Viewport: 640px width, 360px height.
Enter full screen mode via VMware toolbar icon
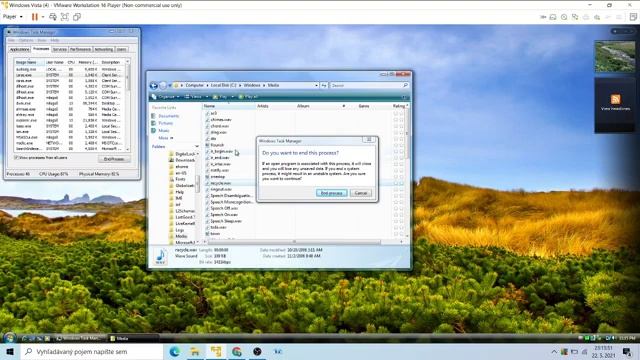pyautogui.click(x=64, y=17)
